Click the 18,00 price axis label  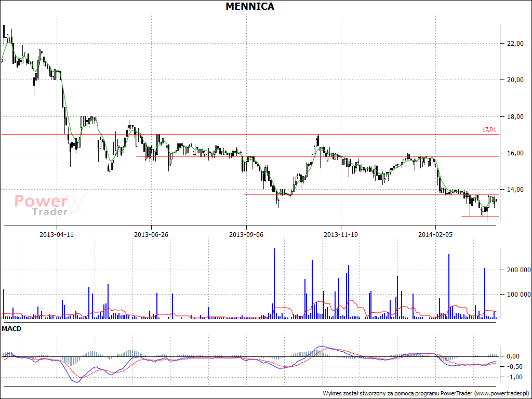tap(516, 117)
